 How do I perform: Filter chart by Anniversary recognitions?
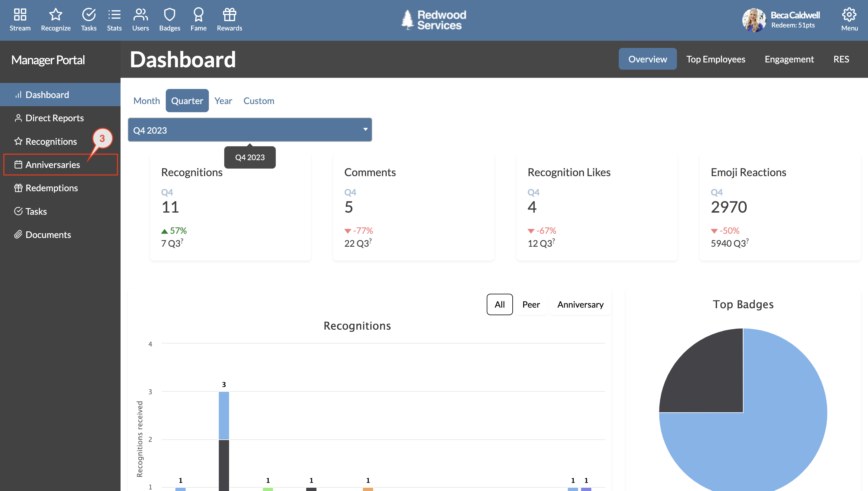tap(580, 305)
